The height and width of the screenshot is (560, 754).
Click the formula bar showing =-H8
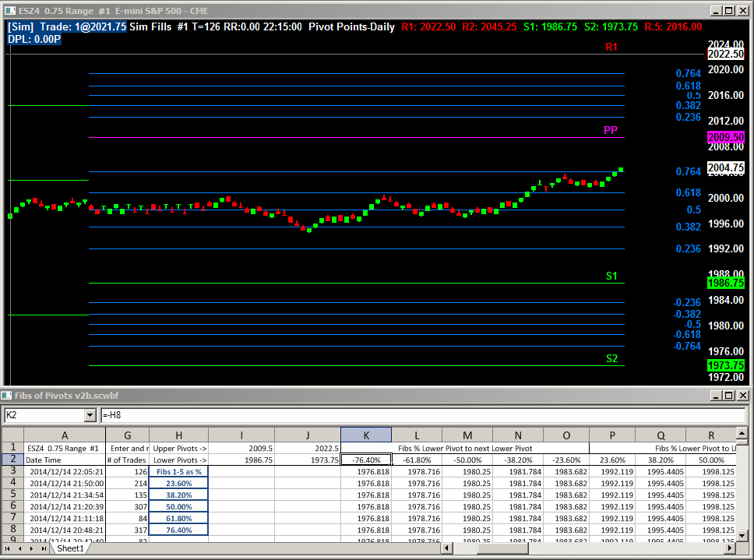coord(421,416)
